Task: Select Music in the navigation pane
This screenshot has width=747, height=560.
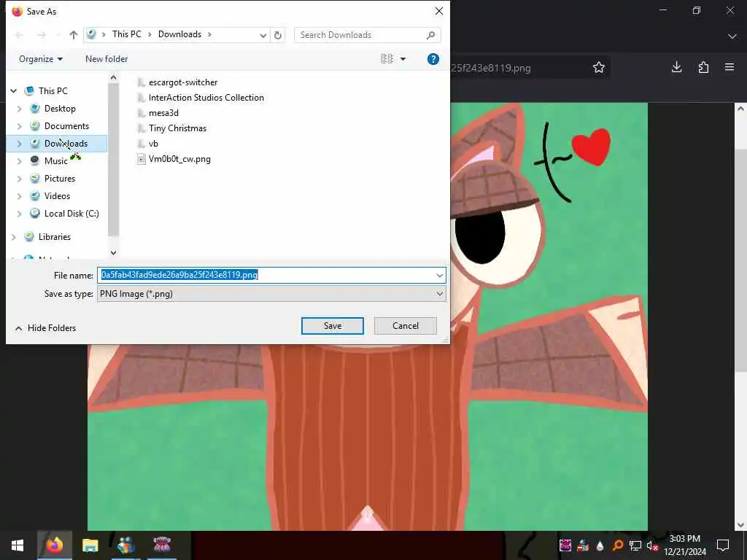Action: [x=55, y=161]
